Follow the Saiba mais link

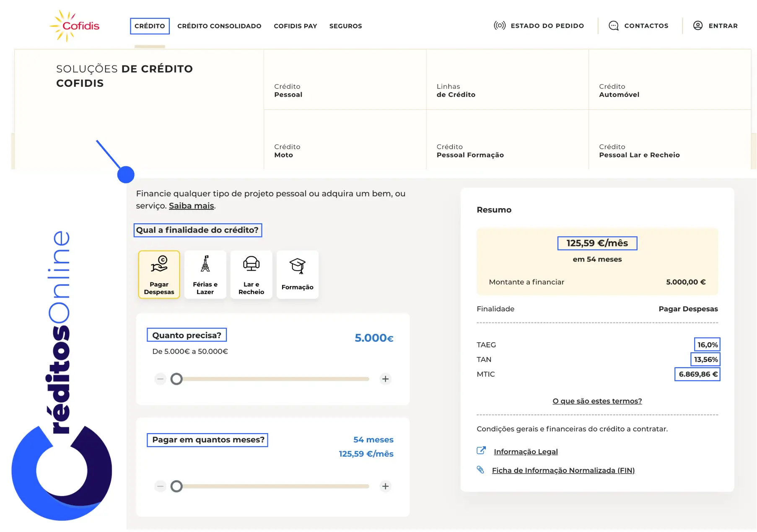pyautogui.click(x=192, y=206)
